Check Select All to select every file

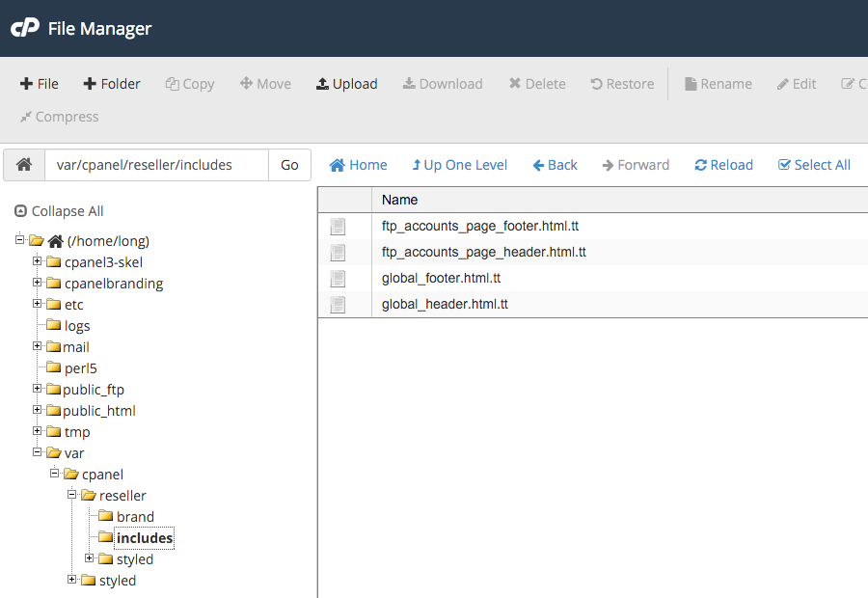(x=814, y=165)
